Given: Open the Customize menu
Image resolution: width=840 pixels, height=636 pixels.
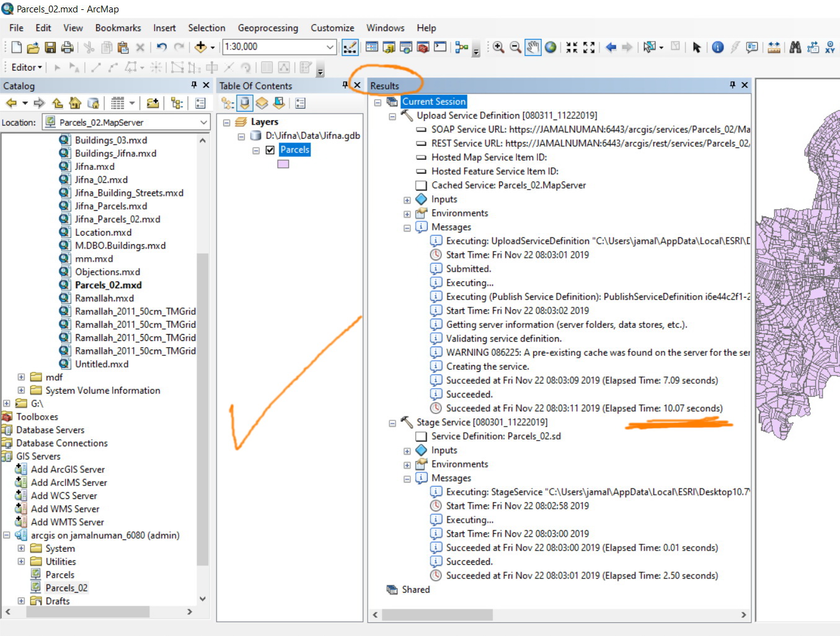Looking at the screenshot, I should (332, 28).
